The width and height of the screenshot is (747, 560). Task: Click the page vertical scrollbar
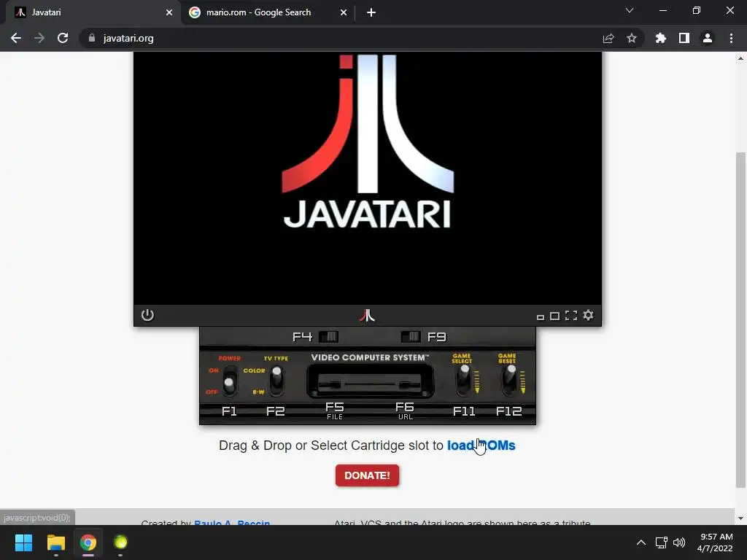click(740, 319)
